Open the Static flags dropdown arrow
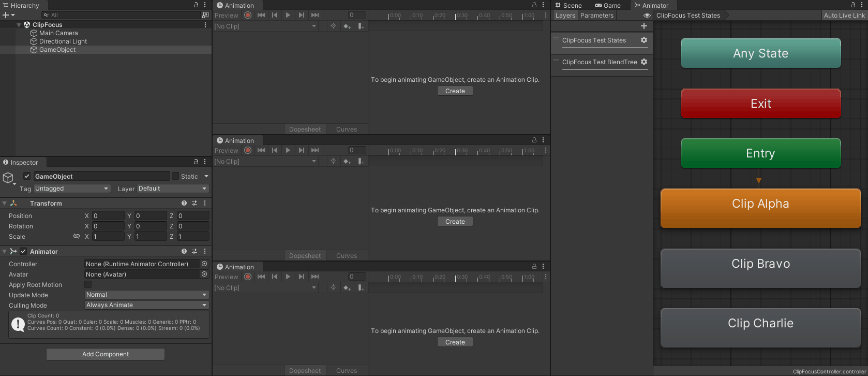Screen dimensions: 868x376 pyautogui.click(x=206, y=176)
